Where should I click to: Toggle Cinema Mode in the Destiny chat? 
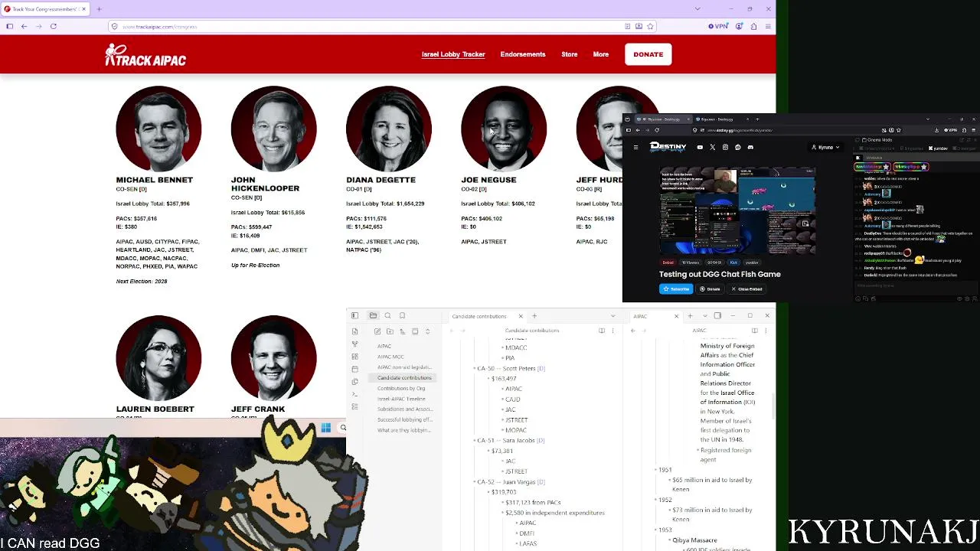pos(877,140)
